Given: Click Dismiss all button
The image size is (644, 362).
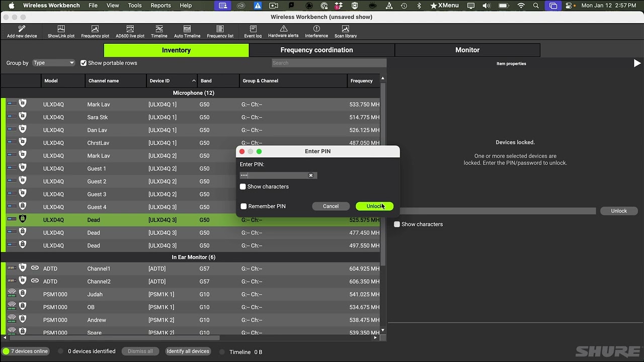Looking at the screenshot, I should (140, 351).
